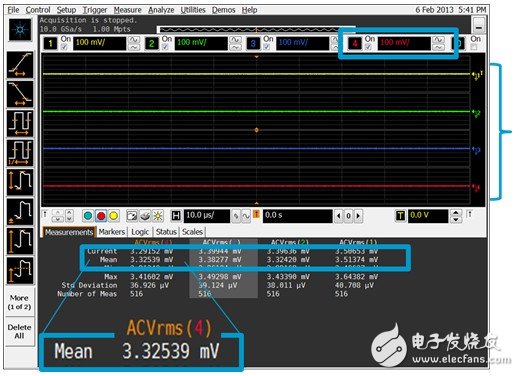Toggle channel 4 lower coupling icon
Image resolution: width=519 pixels, height=376 pixels.
439,48
